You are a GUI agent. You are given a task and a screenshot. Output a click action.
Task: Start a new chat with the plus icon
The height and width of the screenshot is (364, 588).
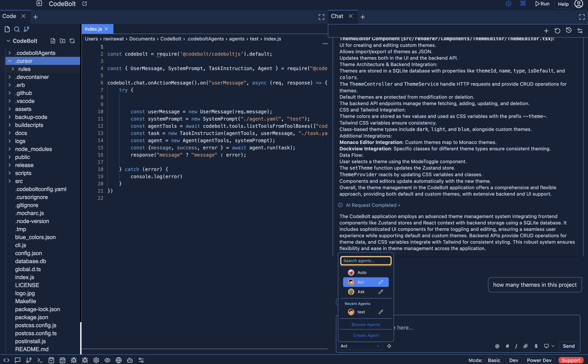(546, 31)
